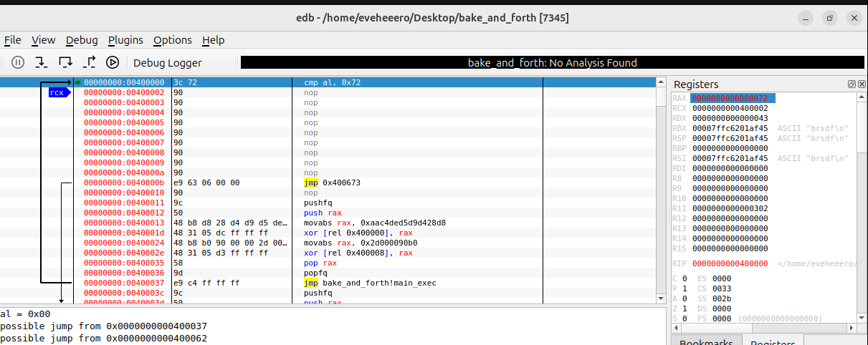
Task: Click the green current-instruction arrow
Action: (77, 82)
